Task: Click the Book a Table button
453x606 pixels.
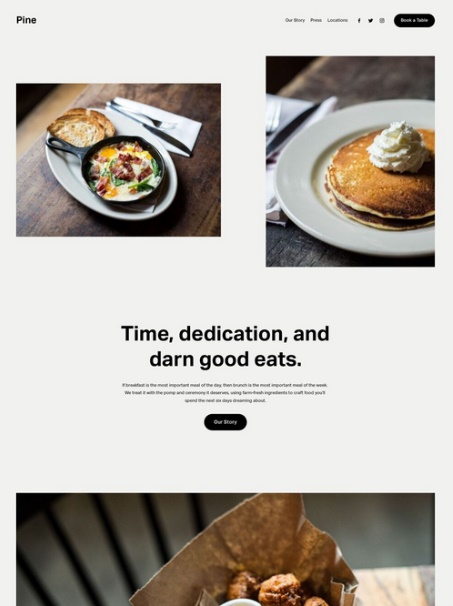Action: pos(414,20)
